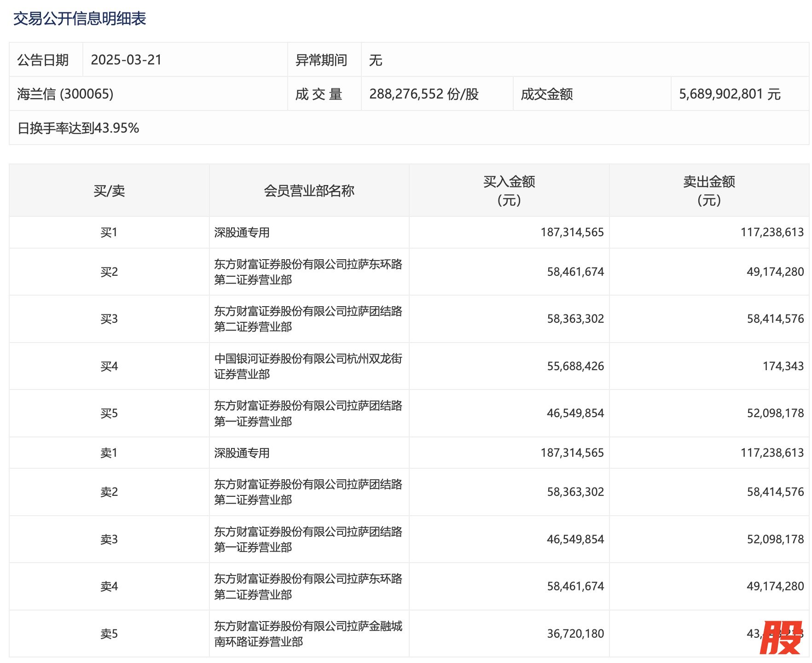Viewport: 812px width, 663px height.
Task: Click the 异常期间 value 无
Action: pyautogui.click(x=376, y=60)
